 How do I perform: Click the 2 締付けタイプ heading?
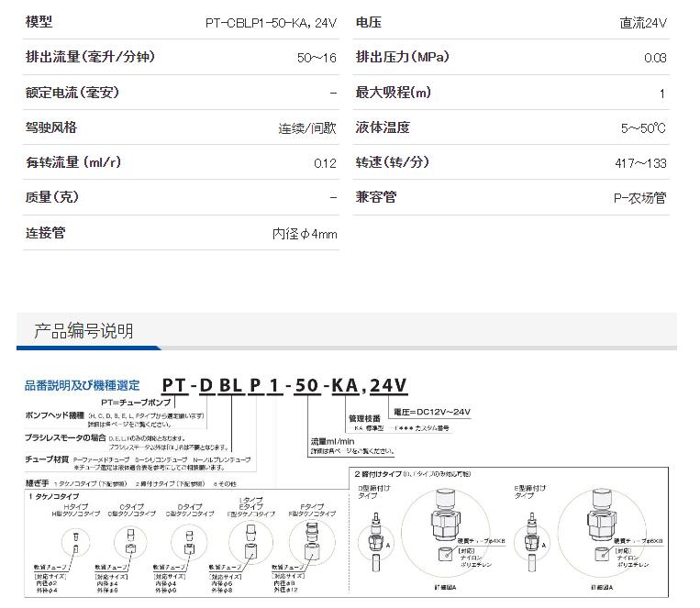(379, 474)
